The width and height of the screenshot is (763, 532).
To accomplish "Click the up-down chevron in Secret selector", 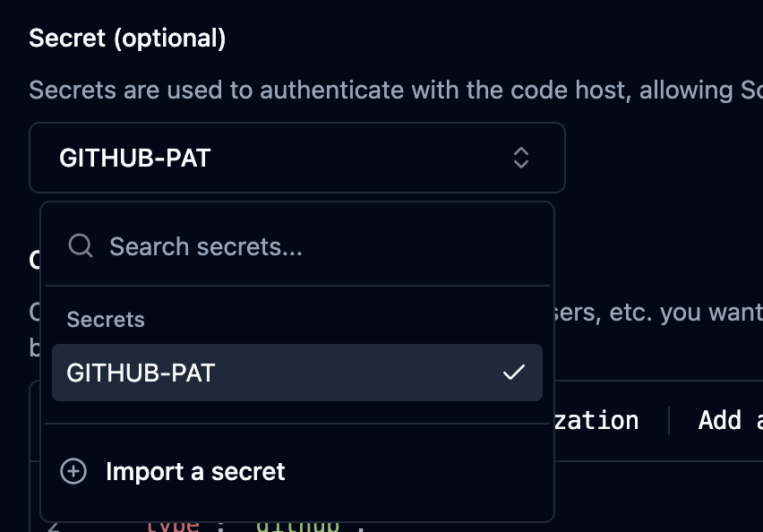I will [521, 159].
